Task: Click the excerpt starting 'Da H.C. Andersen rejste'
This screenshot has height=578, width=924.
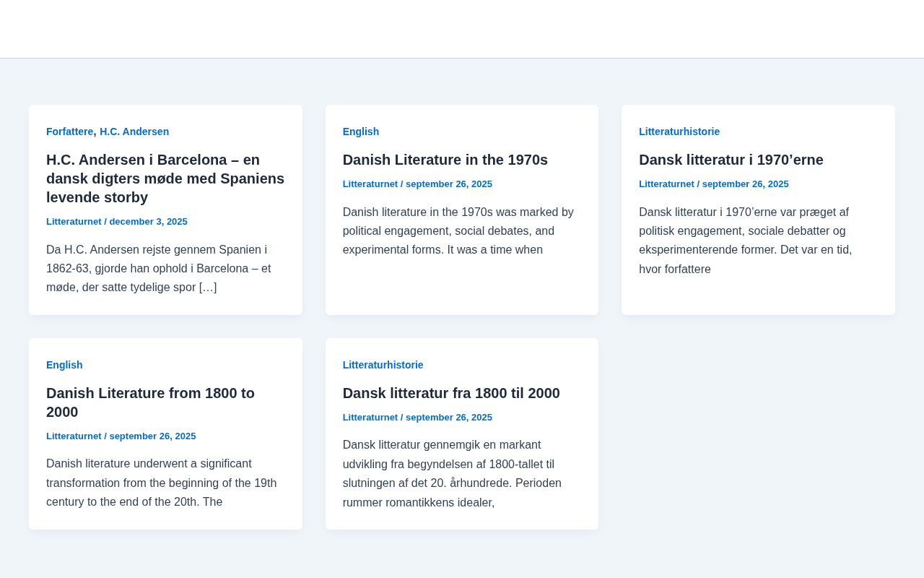Action: [159, 269]
